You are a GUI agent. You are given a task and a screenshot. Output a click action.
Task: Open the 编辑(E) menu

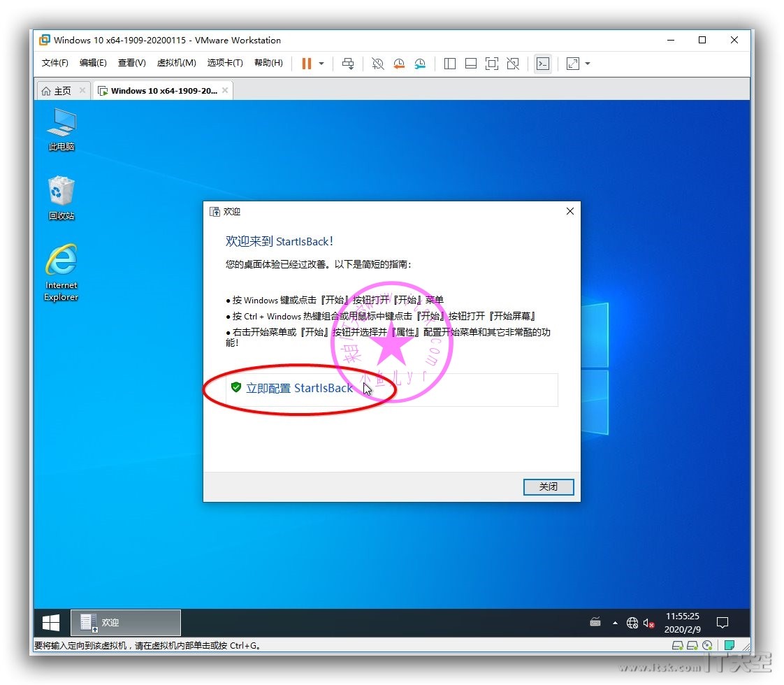coord(93,62)
